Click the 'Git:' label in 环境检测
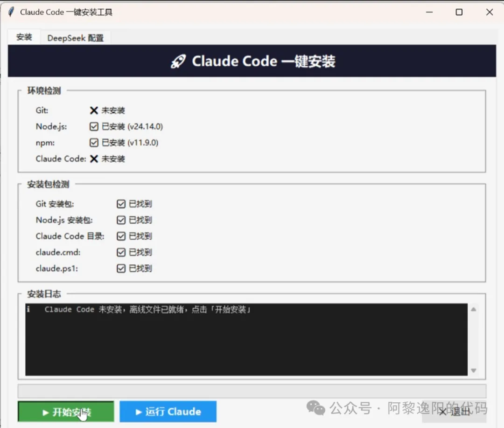Viewport: 504px width, 428px height. tap(42, 110)
